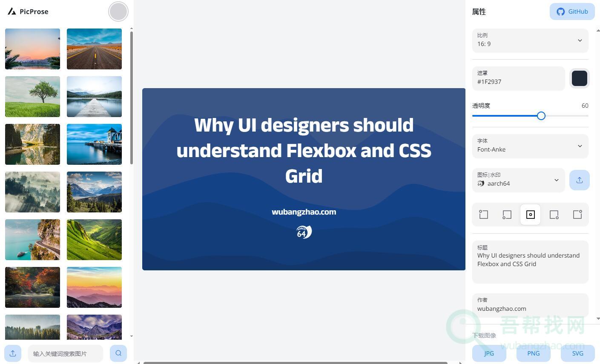Open the Font-Anke font dropdown
The image size is (600, 364).
pos(530,146)
